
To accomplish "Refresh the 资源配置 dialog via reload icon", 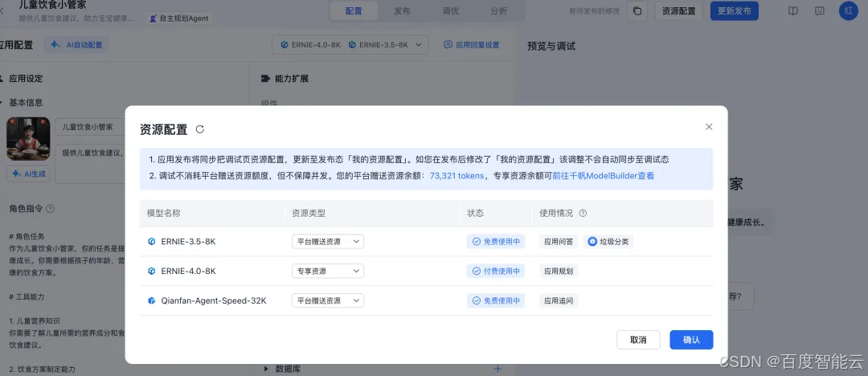I will [x=200, y=129].
